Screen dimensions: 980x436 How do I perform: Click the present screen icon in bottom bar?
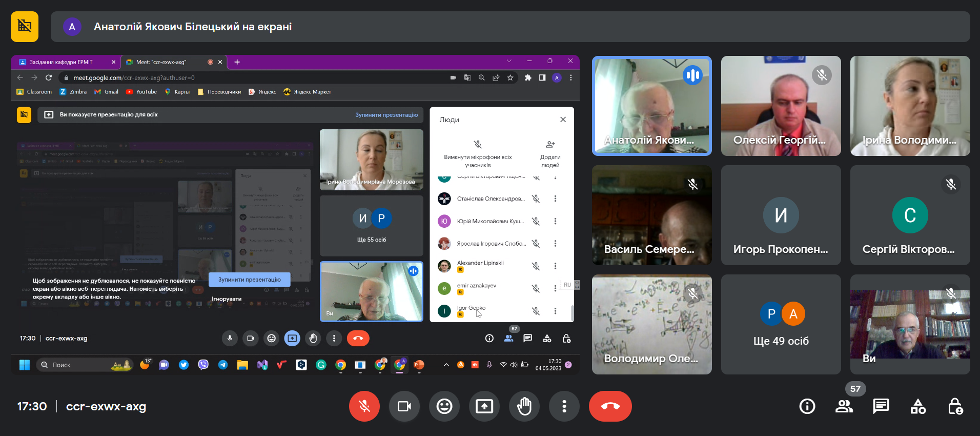484,406
